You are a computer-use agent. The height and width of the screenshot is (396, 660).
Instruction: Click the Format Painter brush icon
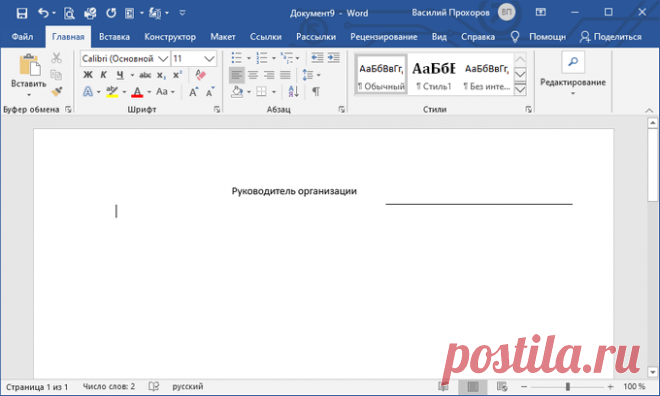pyautogui.click(x=57, y=91)
